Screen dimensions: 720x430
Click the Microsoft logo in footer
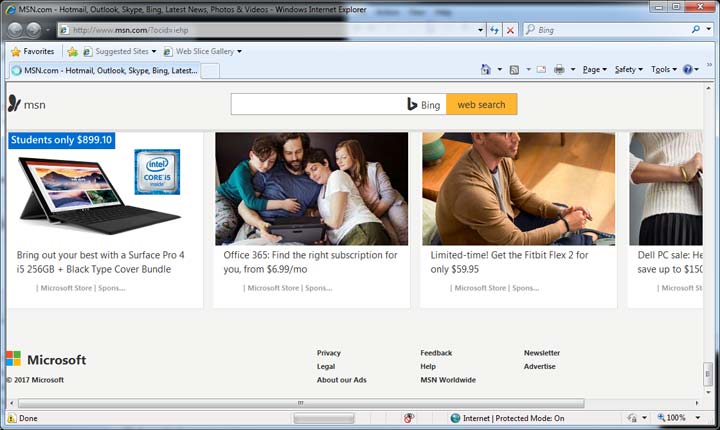point(46,359)
